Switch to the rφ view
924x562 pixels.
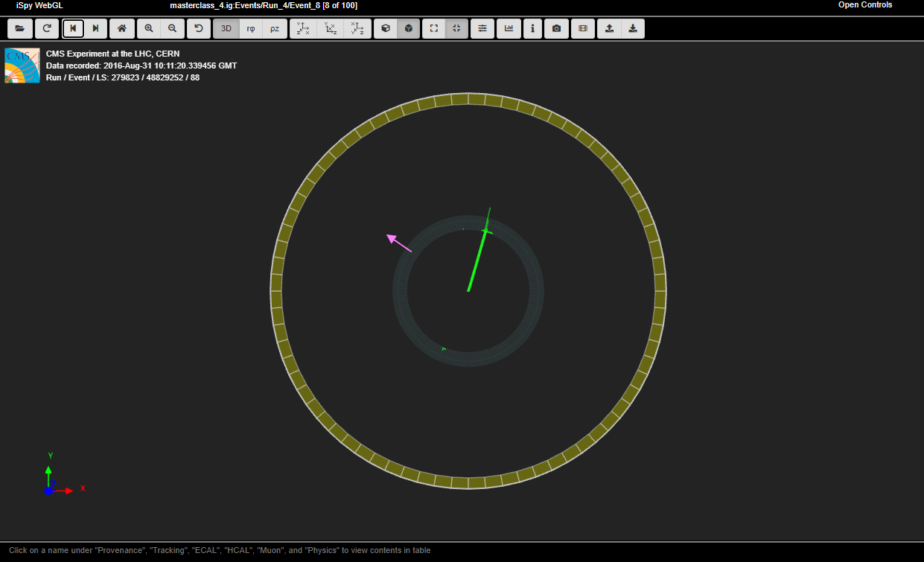coord(251,28)
